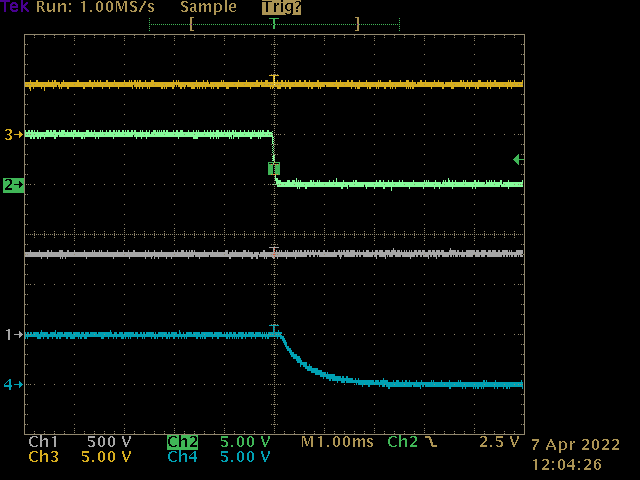Select the Ch3 5.00 V readout
Viewport: 640px width, 480px height.
pyautogui.click(x=80, y=457)
